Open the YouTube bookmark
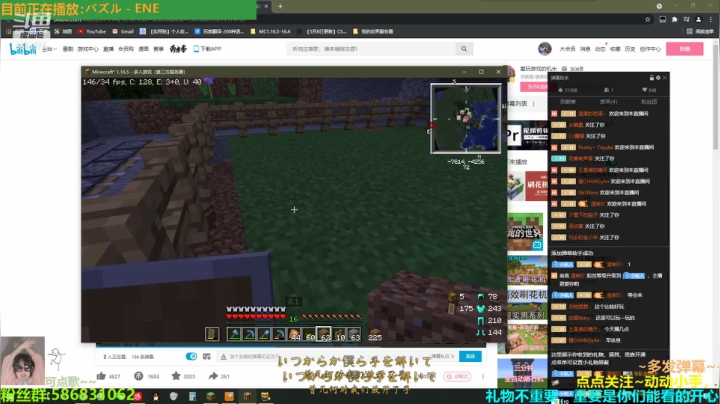720x404 pixels. click(92, 32)
